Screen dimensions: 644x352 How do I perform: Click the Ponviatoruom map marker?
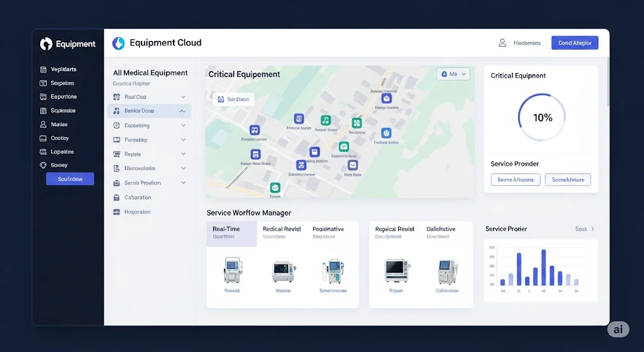[255, 130]
